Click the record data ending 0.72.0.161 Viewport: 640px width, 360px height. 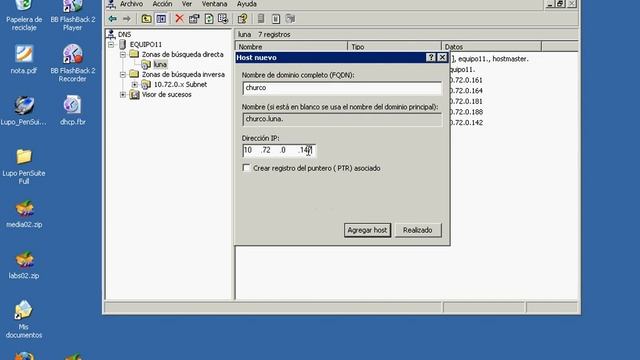pos(466,80)
